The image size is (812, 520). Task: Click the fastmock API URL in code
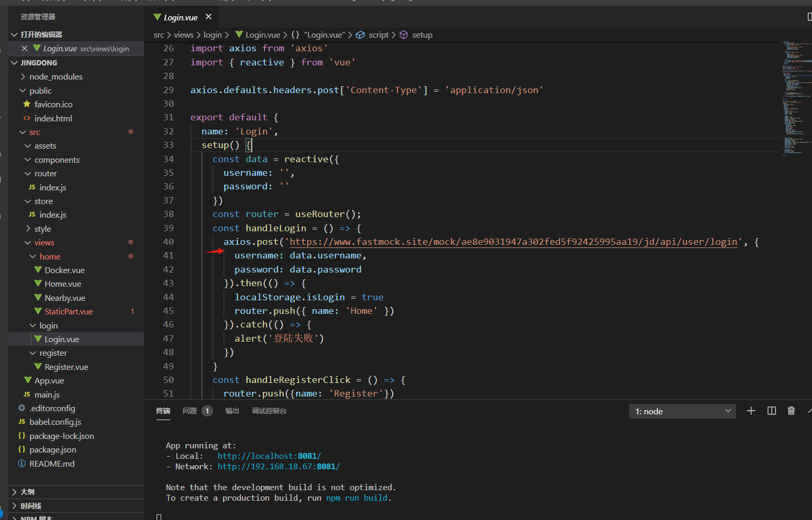pyautogui.click(x=513, y=242)
